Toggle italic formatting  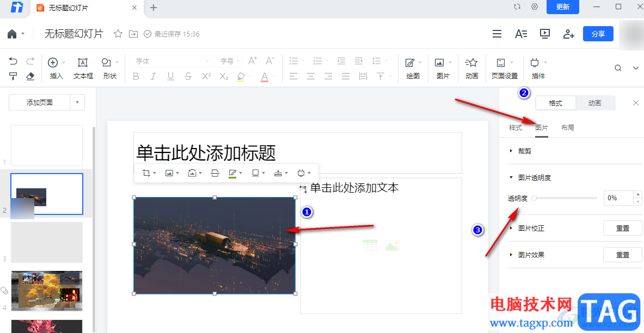(x=153, y=76)
